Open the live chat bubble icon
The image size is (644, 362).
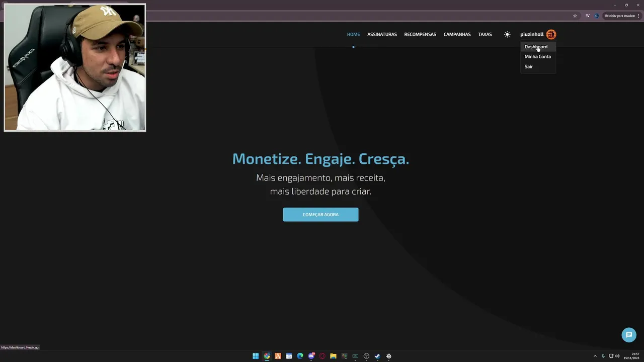point(629,335)
